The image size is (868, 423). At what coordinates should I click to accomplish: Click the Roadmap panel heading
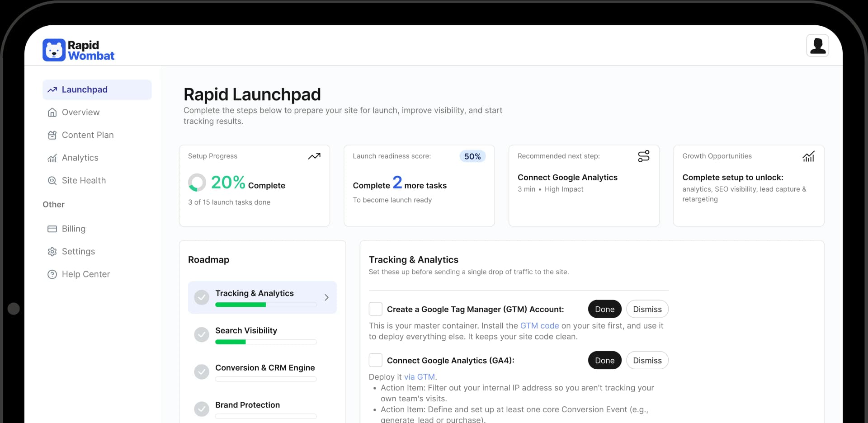click(209, 260)
